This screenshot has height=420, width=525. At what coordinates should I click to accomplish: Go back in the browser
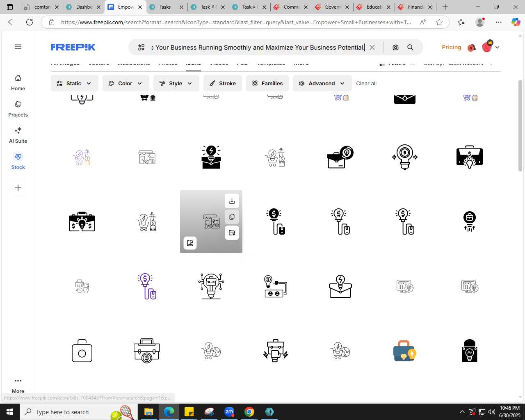pos(11,22)
